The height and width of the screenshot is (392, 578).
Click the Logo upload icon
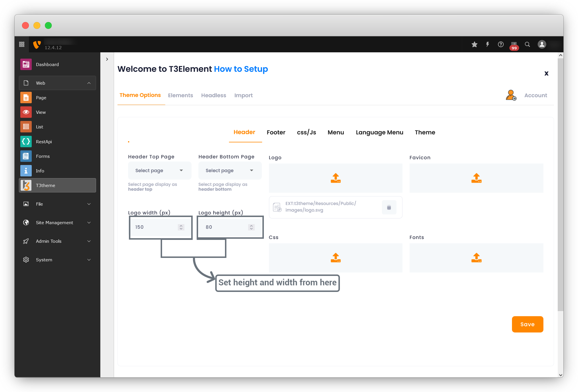(336, 178)
